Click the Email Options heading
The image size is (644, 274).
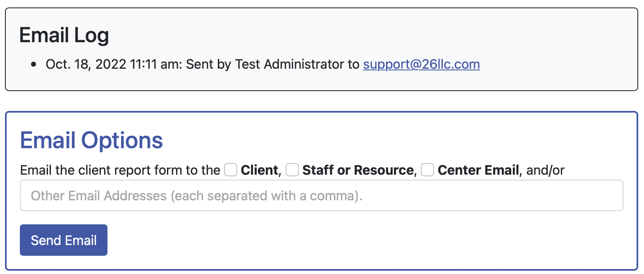91,140
